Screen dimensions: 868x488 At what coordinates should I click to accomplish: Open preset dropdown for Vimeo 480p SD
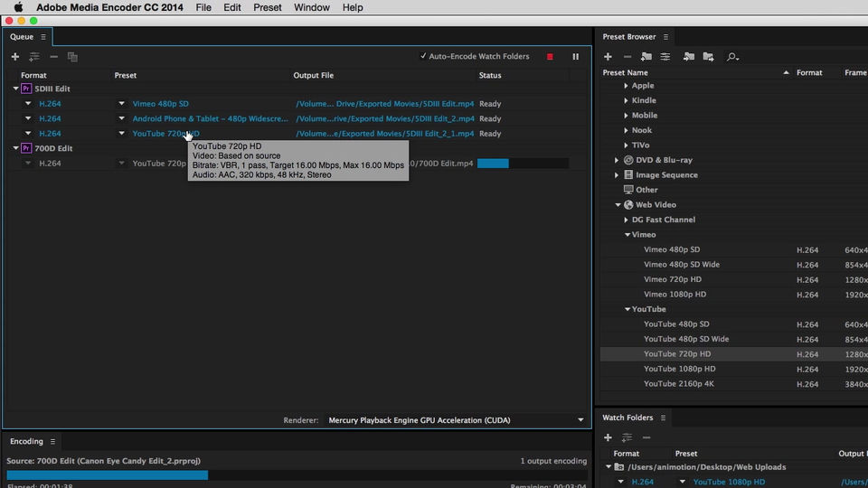coord(121,103)
